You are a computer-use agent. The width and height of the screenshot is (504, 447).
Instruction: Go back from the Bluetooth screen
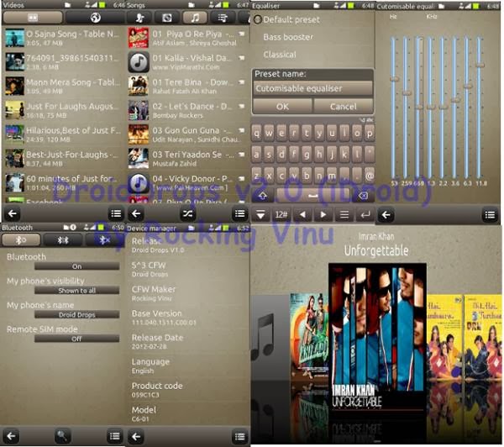pos(12,436)
